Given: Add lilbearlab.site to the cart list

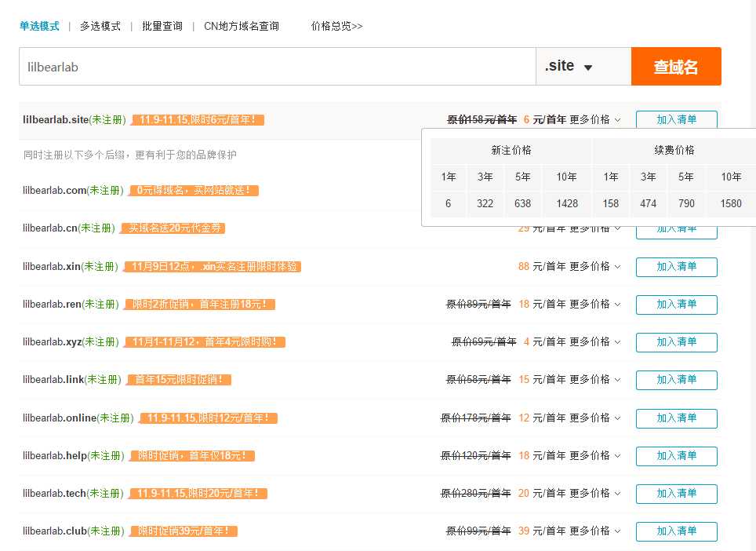Looking at the screenshot, I should (x=676, y=119).
